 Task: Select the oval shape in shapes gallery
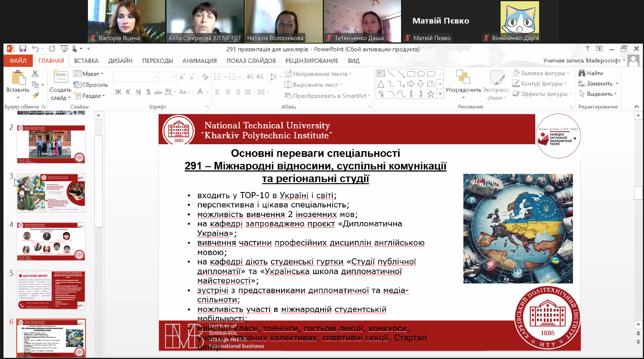click(421, 74)
